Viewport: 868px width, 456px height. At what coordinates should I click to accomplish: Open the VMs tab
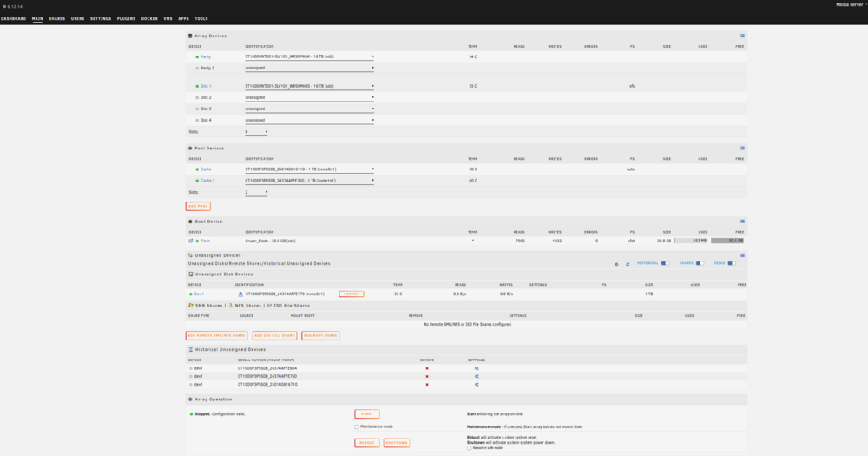point(168,19)
